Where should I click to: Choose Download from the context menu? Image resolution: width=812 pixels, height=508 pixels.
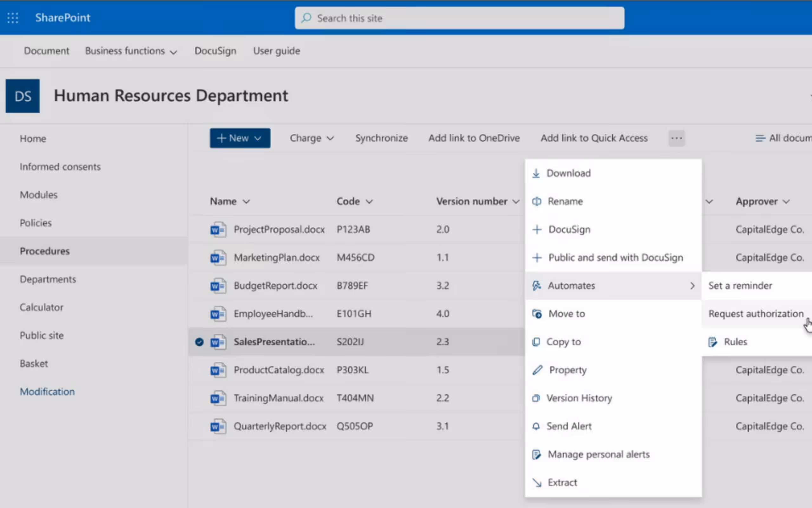(613, 173)
